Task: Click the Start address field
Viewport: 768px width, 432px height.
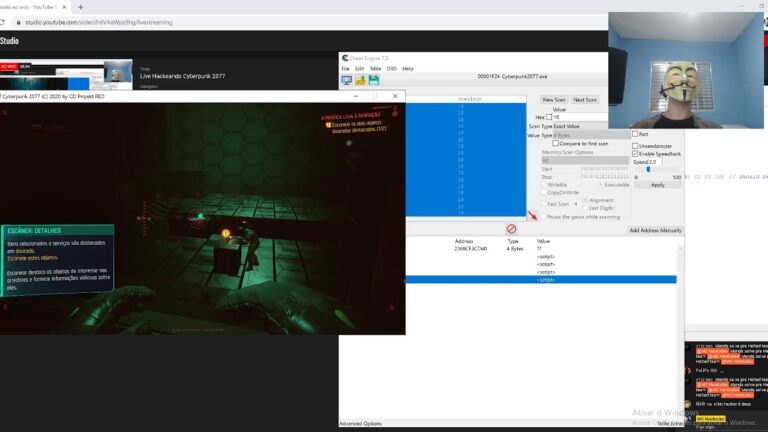Action: coord(604,169)
